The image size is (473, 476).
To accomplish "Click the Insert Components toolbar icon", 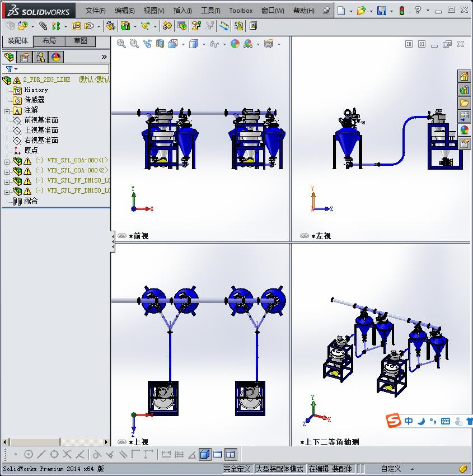I will (x=22, y=26).
